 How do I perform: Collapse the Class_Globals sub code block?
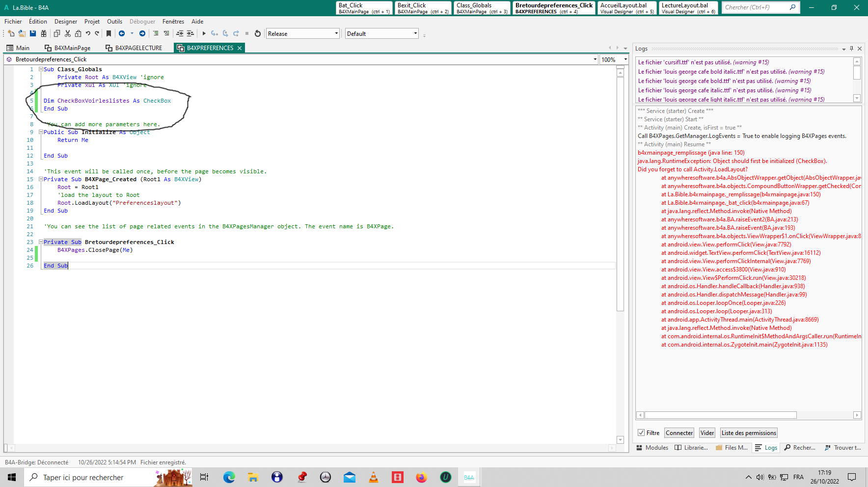pyautogui.click(x=41, y=69)
